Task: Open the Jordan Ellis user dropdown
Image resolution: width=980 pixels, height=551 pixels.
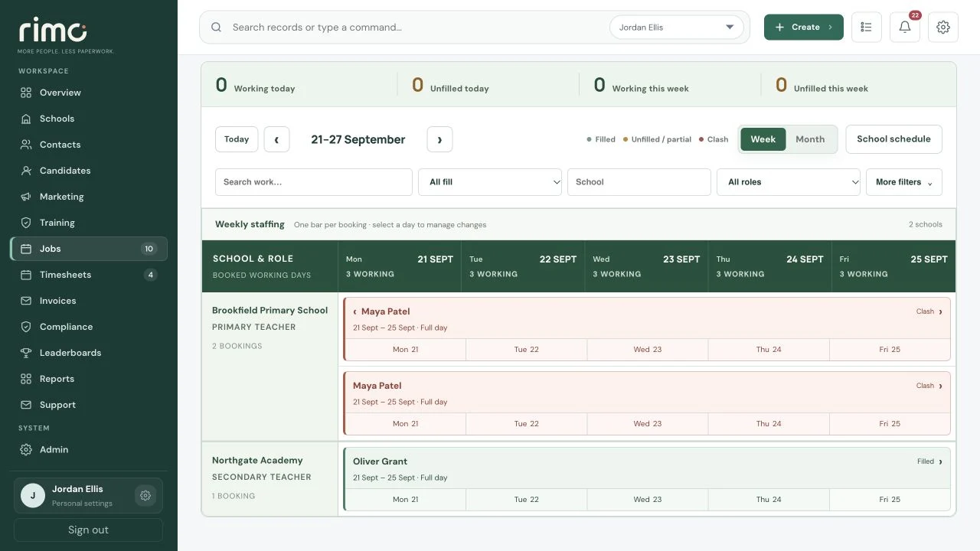Action: pyautogui.click(x=677, y=28)
